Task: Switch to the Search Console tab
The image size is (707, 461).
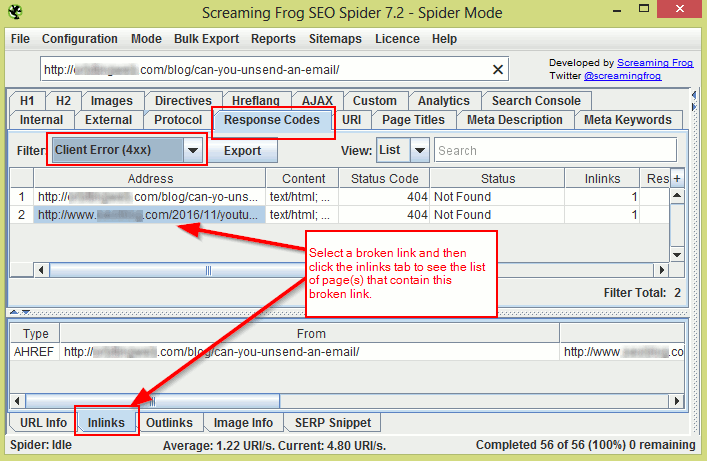Action: tap(536, 101)
